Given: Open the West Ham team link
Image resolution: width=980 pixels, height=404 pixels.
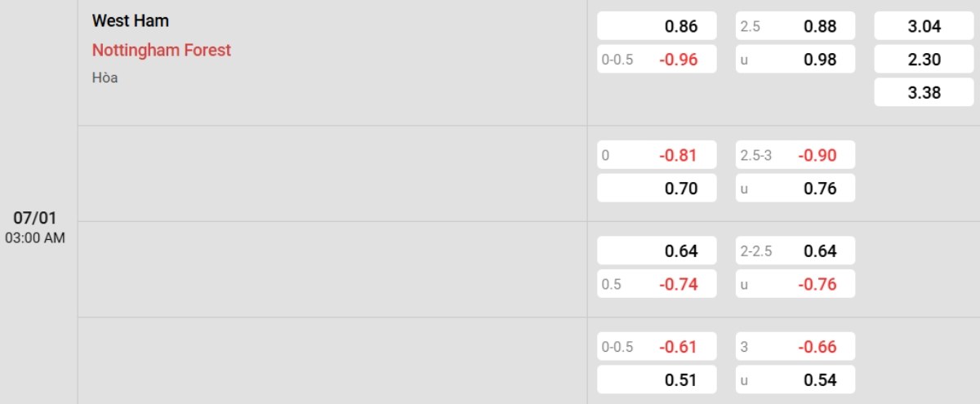Looking at the screenshot, I should (x=131, y=21).
